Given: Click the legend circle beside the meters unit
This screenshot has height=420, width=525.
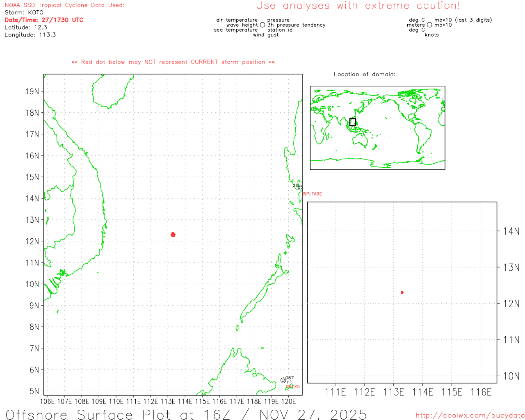Looking at the screenshot, I should (429, 25).
